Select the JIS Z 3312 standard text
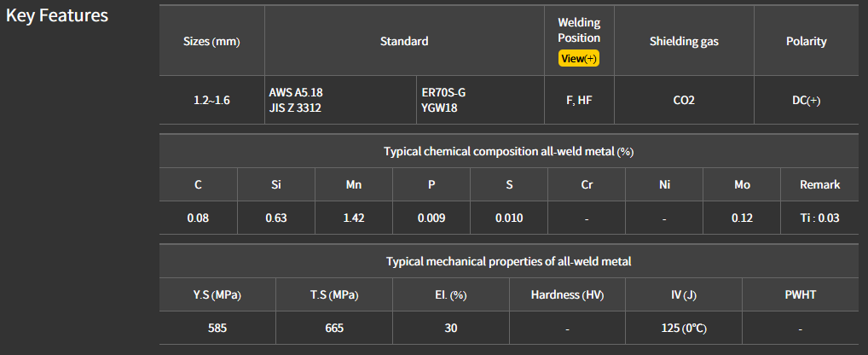The image size is (868, 355). (x=295, y=108)
